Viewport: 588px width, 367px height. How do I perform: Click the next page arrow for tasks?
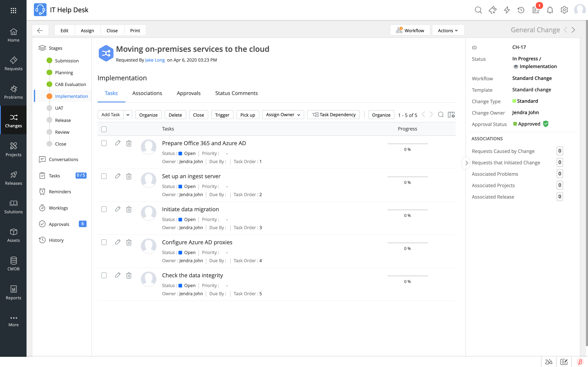[x=431, y=115]
